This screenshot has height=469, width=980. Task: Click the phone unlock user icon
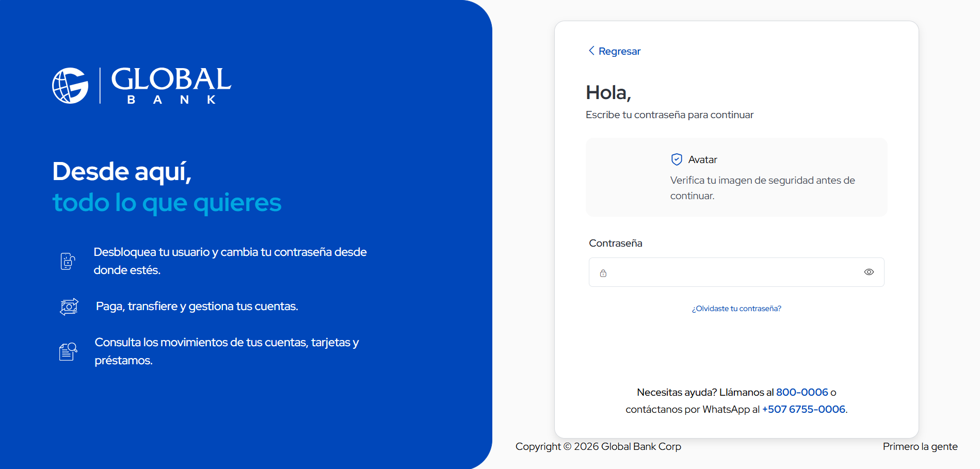[x=68, y=261]
